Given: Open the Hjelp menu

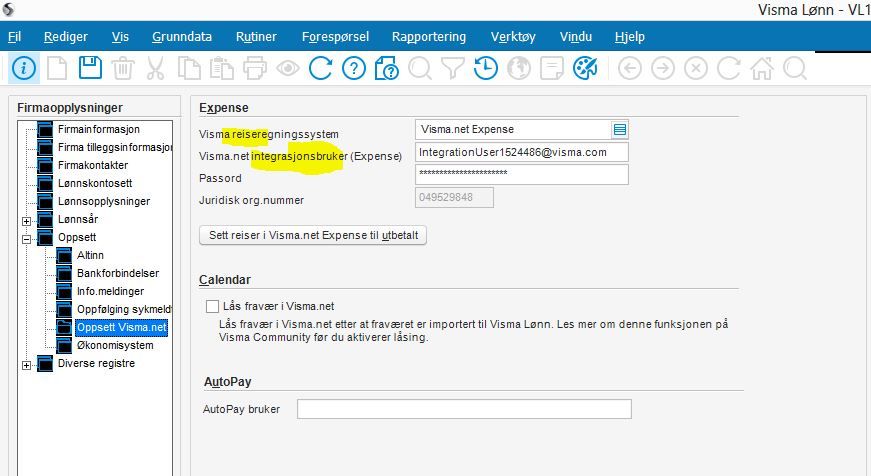Looking at the screenshot, I should point(629,37).
